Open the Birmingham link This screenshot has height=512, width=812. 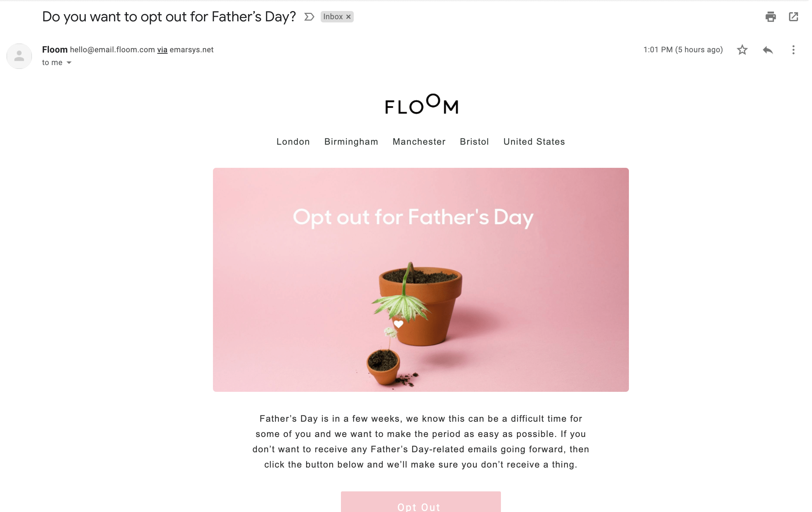click(x=351, y=142)
